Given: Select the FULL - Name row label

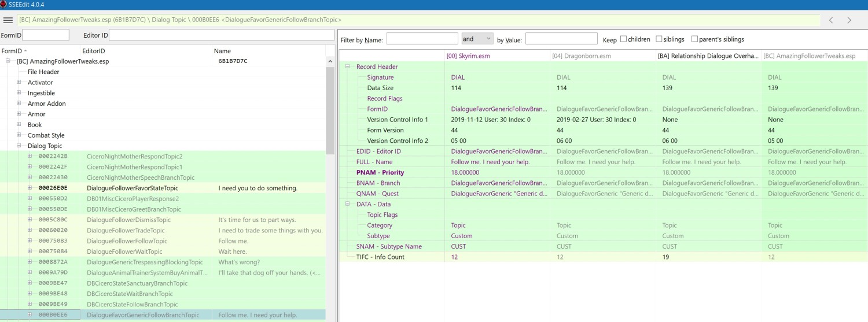Looking at the screenshot, I should pyautogui.click(x=374, y=162).
